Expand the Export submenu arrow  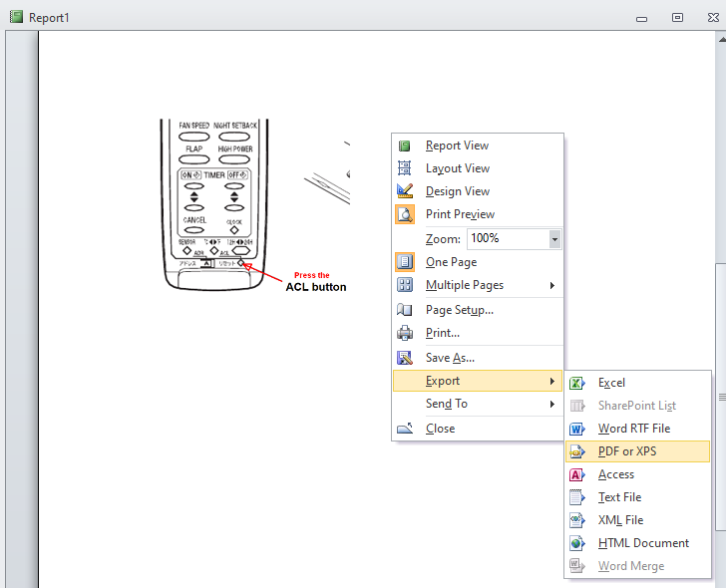click(551, 381)
